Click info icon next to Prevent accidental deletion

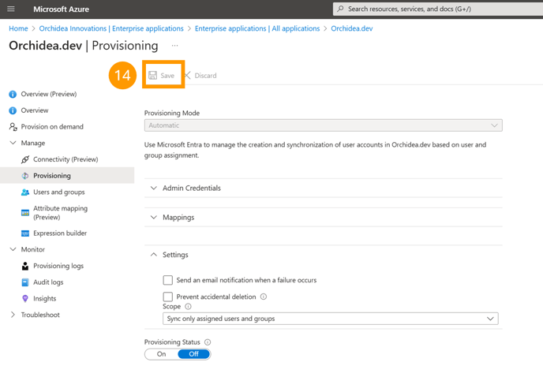(264, 297)
